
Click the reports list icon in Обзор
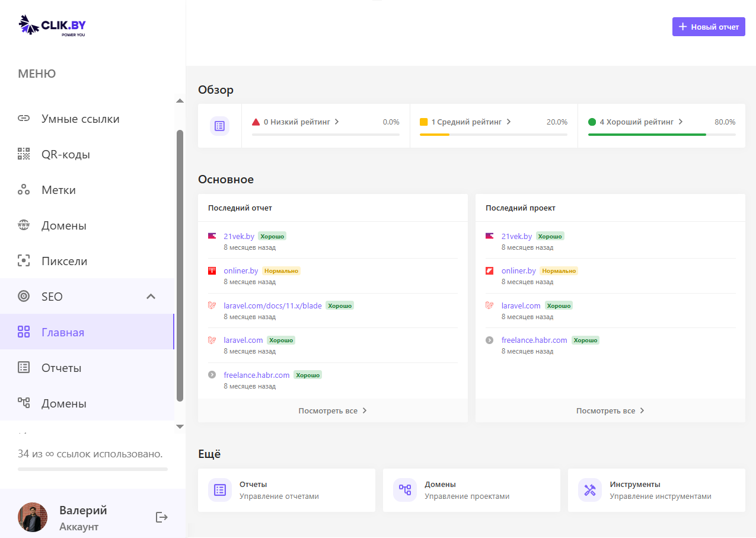click(219, 126)
